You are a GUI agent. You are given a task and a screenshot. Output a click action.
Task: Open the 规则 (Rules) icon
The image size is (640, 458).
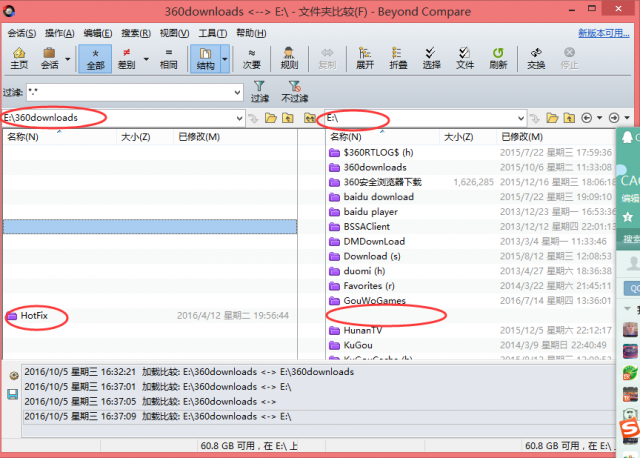tap(289, 59)
